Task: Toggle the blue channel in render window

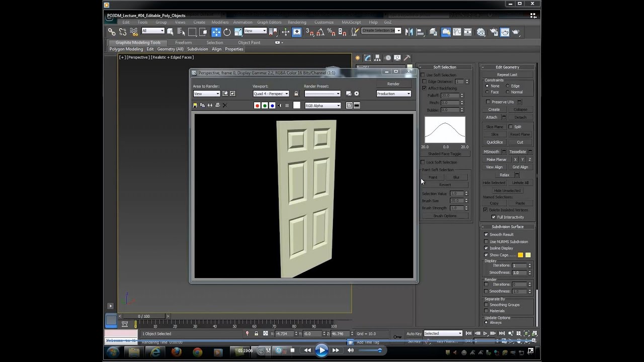Action: click(272, 106)
